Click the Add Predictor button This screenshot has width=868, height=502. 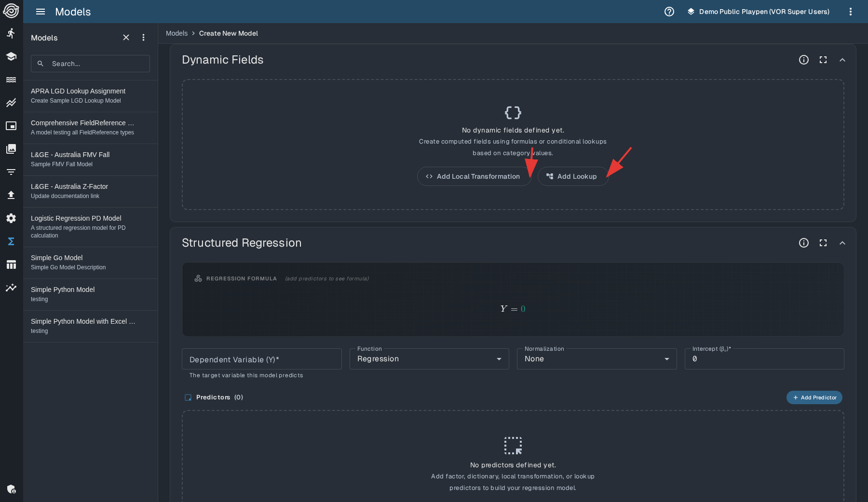coord(814,397)
